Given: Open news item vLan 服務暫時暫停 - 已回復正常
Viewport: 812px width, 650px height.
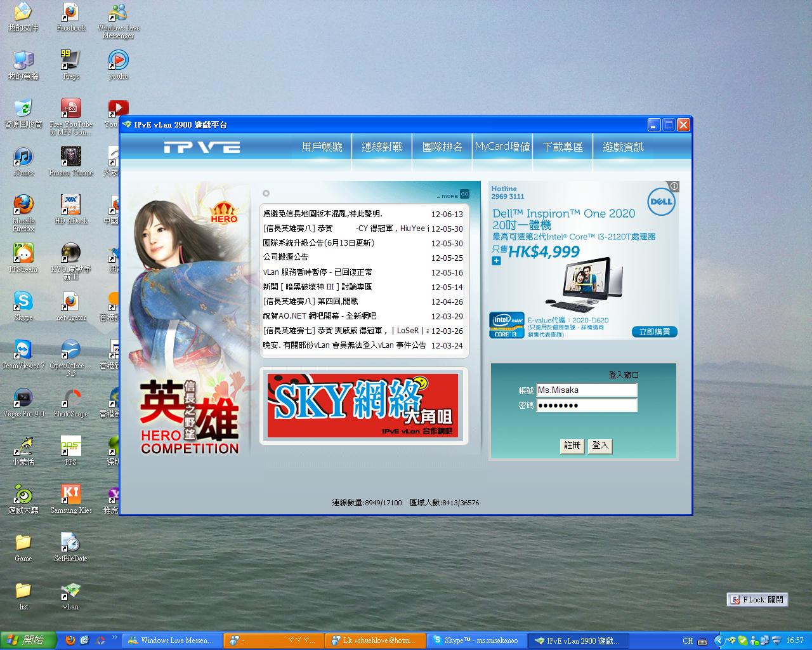Looking at the screenshot, I should 317,272.
